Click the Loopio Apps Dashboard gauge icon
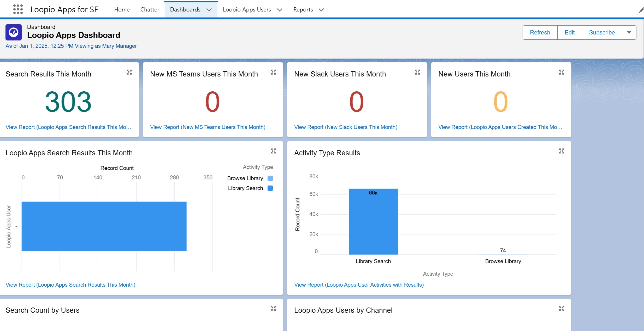 pos(14,32)
